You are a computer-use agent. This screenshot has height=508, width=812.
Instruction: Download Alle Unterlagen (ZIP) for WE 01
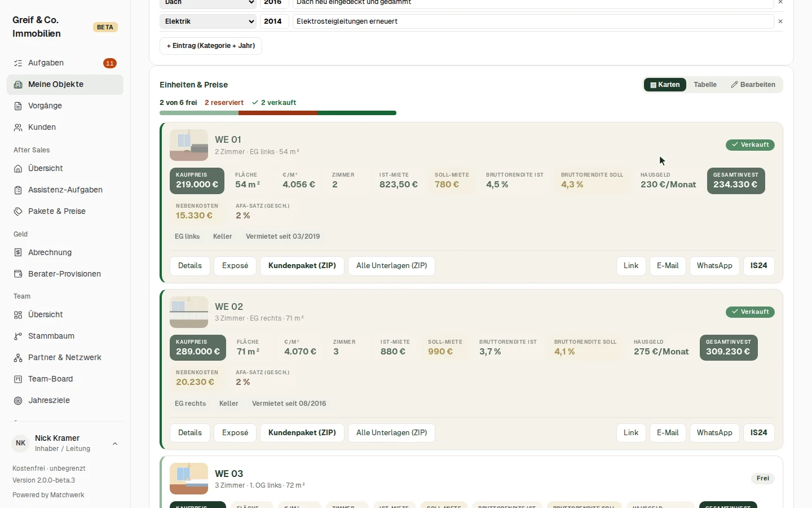click(392, 266)
